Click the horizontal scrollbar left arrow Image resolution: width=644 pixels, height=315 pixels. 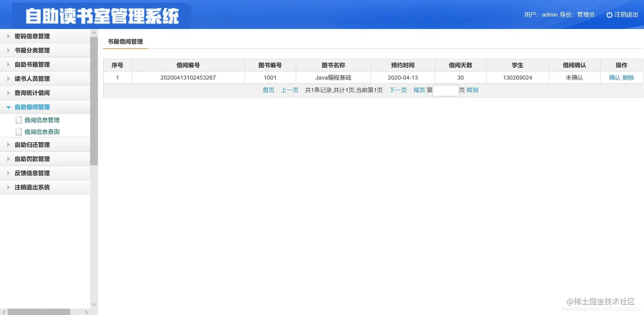pyautogui.click(x=3, y=312)
